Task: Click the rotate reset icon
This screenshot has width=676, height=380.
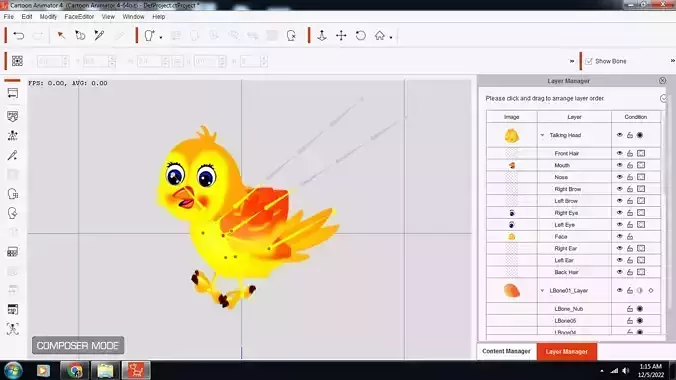Action: (360, 35)
